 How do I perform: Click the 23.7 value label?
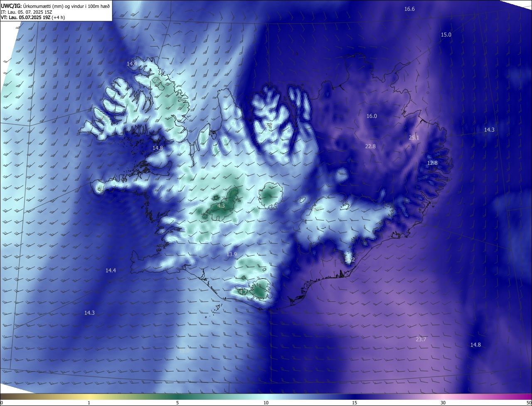[421, 340]
